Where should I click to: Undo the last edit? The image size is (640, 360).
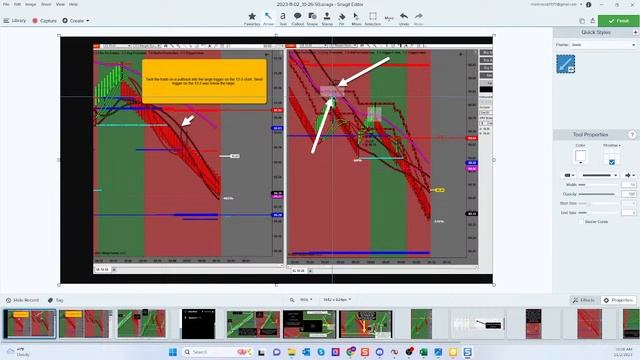coord(404,19)
